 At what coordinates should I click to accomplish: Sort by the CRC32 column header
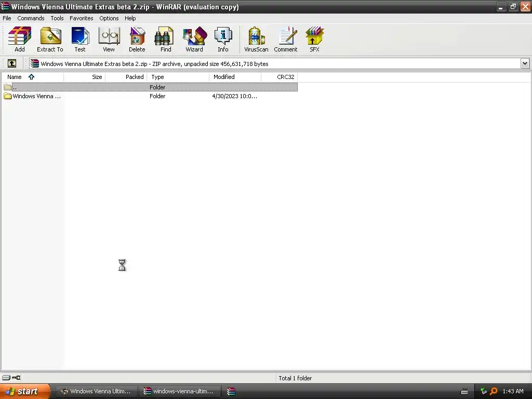tap(279, 77)
